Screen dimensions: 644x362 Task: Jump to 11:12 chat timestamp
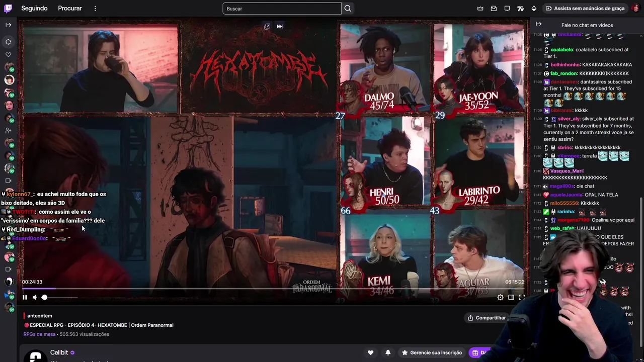(537, 195)
